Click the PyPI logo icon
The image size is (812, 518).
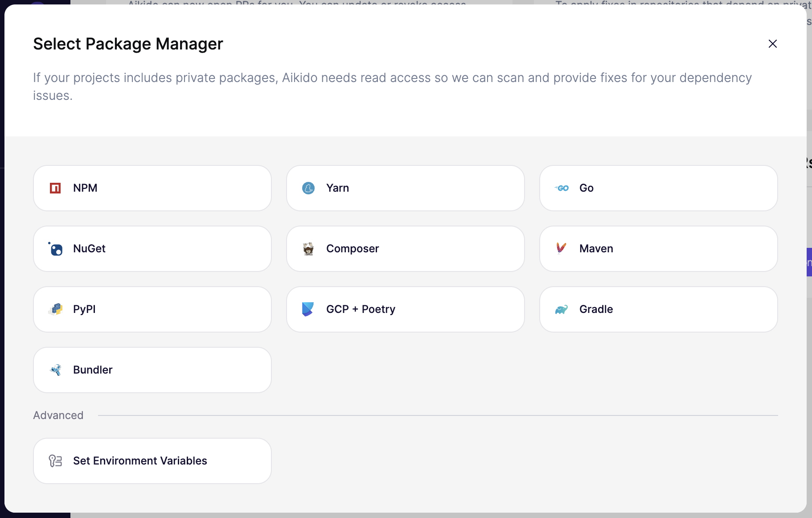(55, 309)
